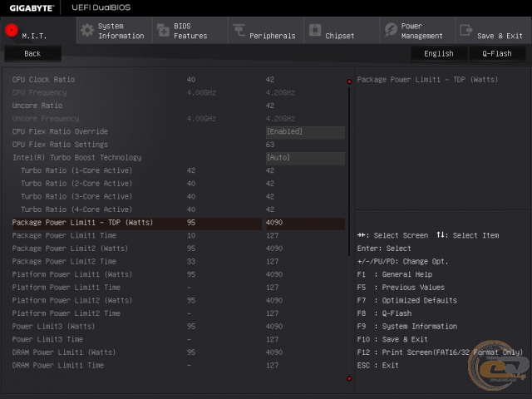
Task: Click the F7 Optimized Defaults help line
Action: [407, 301]
